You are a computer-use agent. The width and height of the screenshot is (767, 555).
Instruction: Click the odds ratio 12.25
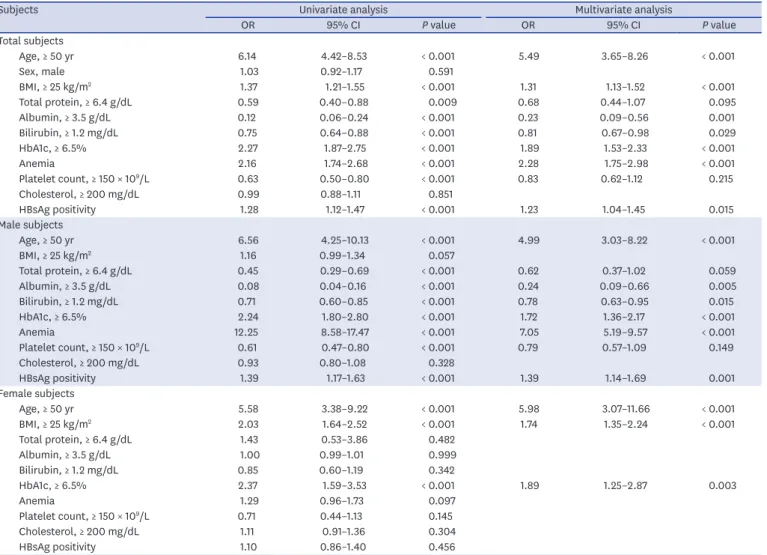[x=247, y=333]
